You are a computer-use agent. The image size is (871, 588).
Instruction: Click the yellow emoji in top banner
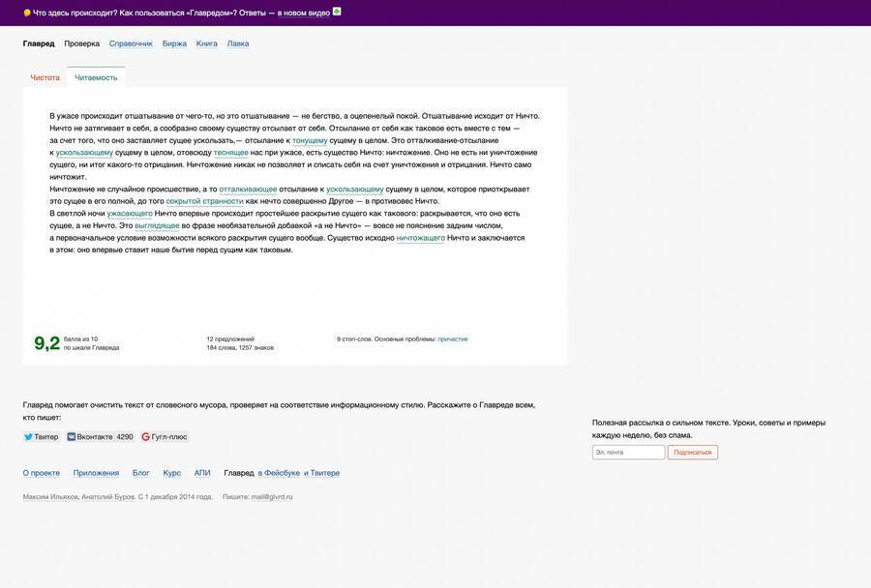[x=27, y=13]
